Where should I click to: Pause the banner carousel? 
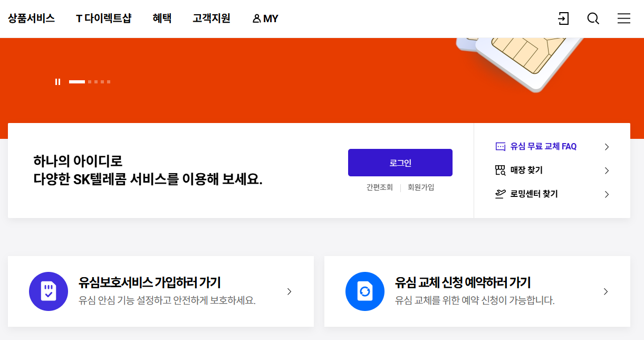click(x=58, y=82)
